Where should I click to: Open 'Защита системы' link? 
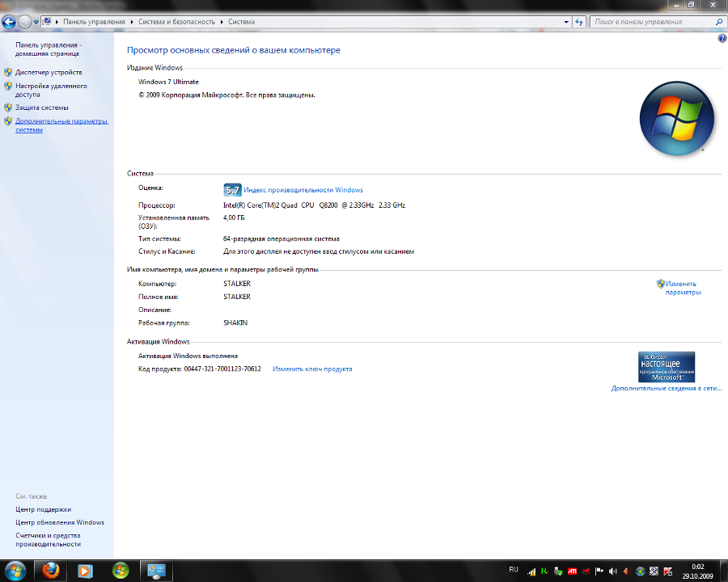click(42, 108)
